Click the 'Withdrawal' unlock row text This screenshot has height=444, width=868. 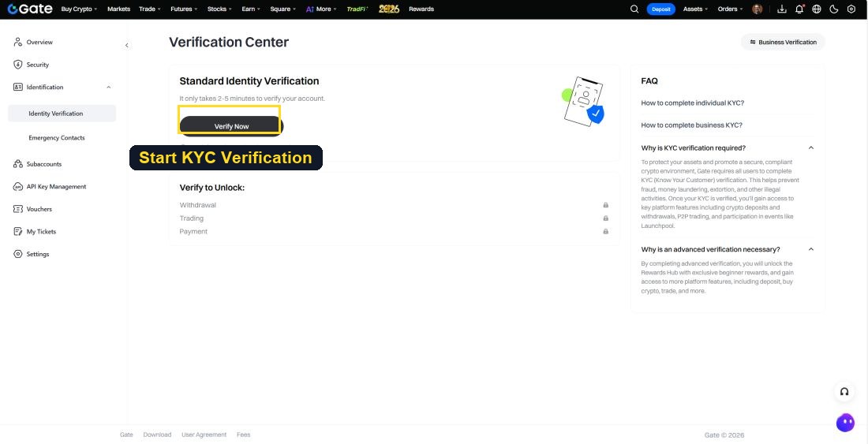(197, 205)
